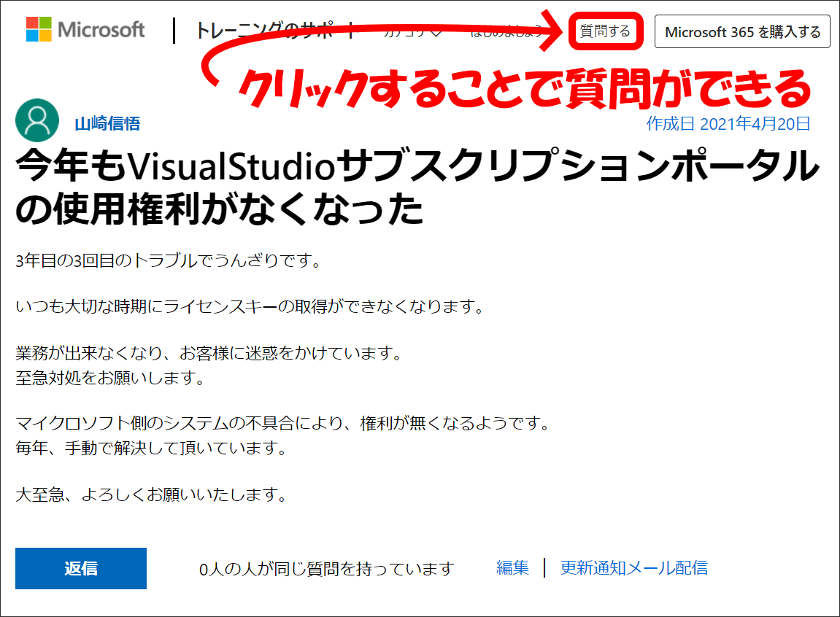
Task: Click the line 至急対処をお願いします。
Action: point(110,378)
